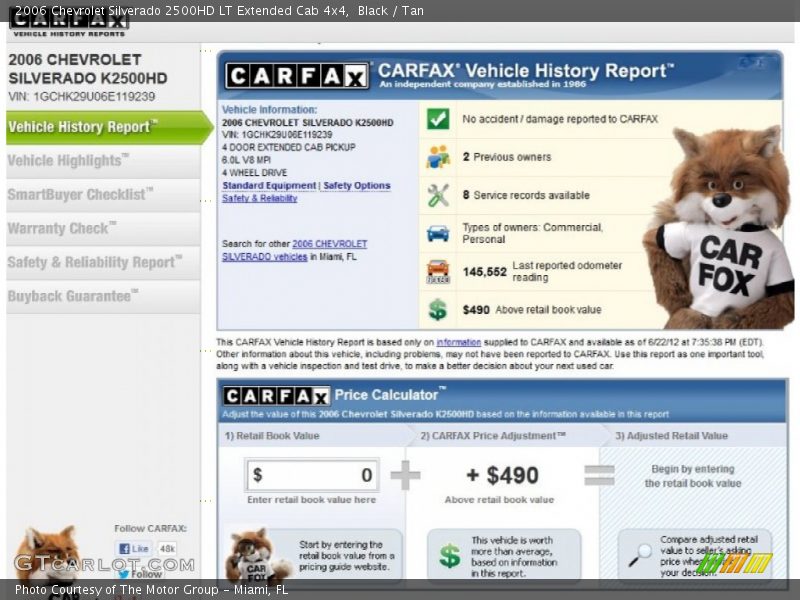Image resolution: width=800 pixels, height=600 pixels.
Task: Open the Standard Equipment link
Action: [268, 186]
